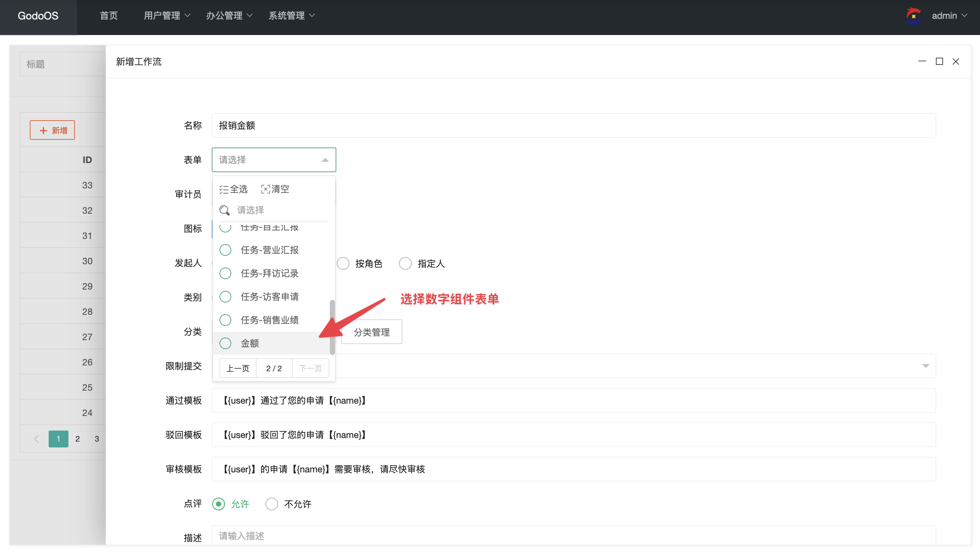
Task: Click the select-all icon in dropdown
Action: (x=224, y=189)
